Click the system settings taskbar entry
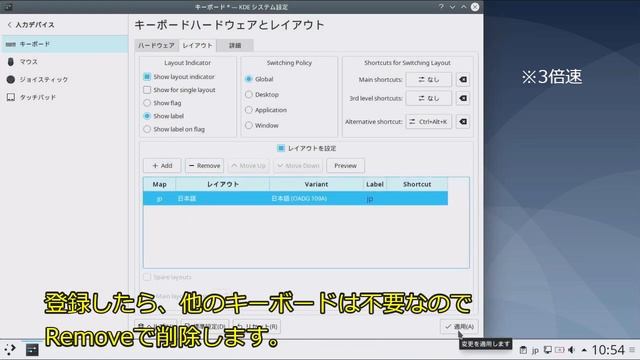 pyautogui.click(x=32, y=350)
